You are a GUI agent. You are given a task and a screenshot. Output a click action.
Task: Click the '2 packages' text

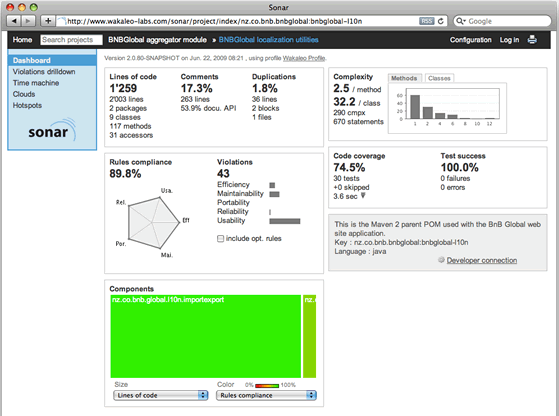(128, 108)
